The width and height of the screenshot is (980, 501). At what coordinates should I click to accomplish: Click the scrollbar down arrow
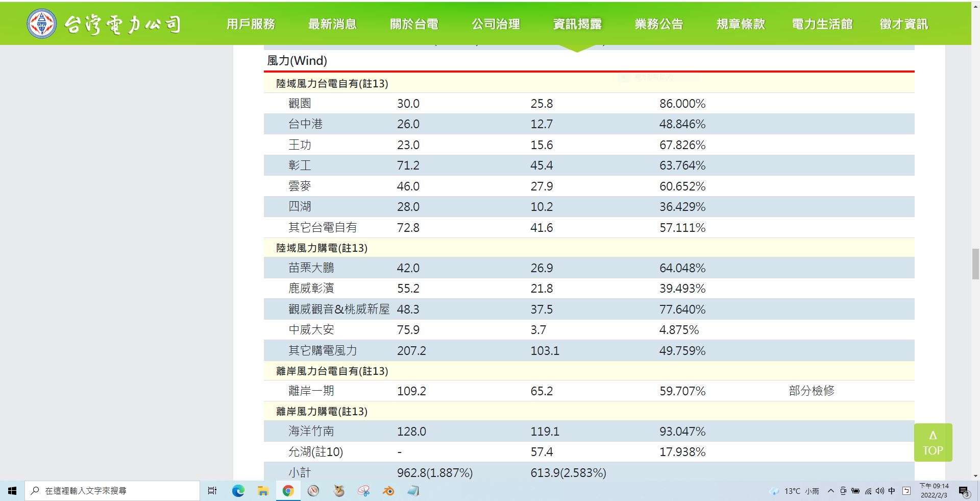(x=975, y=476)
